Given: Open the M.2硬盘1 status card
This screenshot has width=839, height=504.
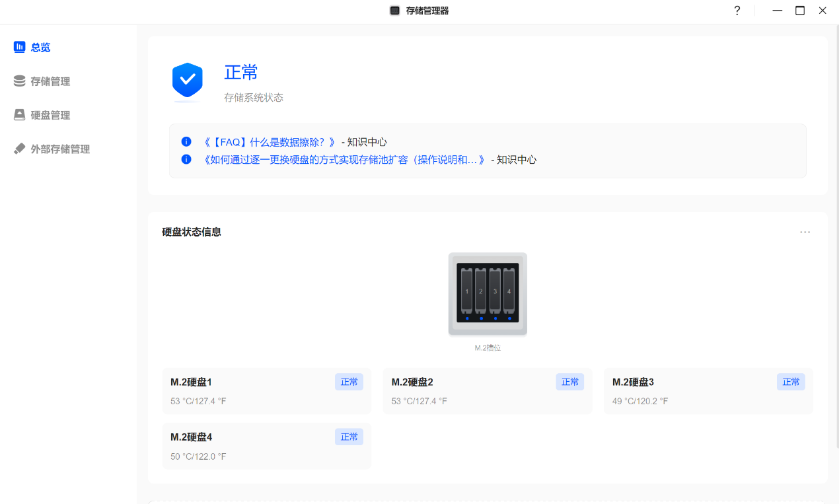Looking at the screenshot, I should pos(251,391).
